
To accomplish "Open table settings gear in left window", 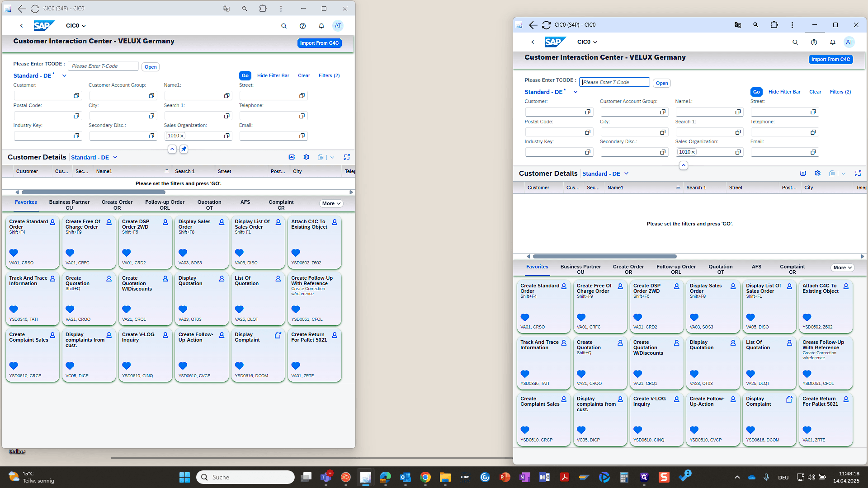I will tap(307, 157).
